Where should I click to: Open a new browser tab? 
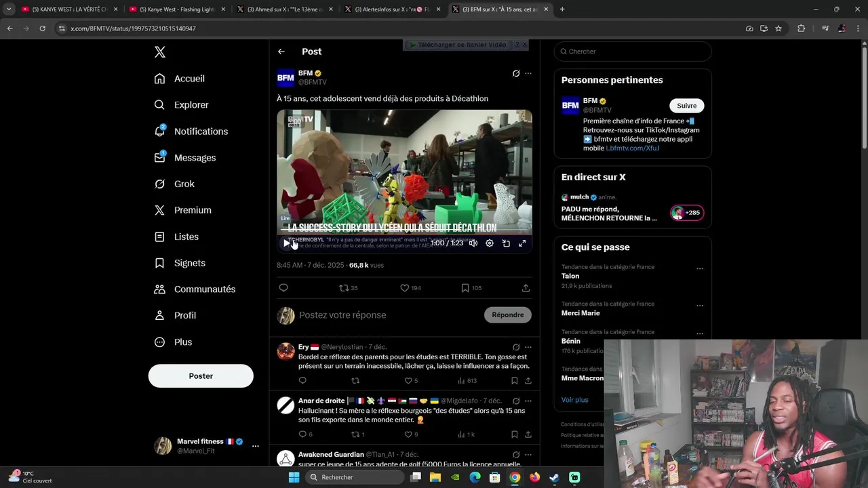(x=562, y=9)
